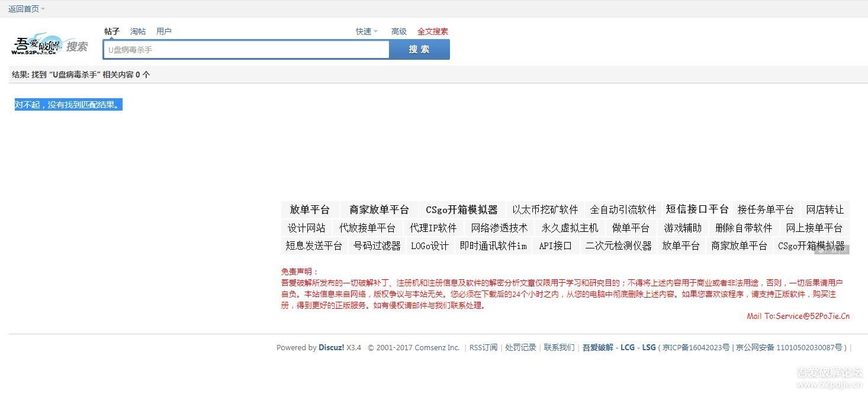
Task: Open the 接任务单平台 ad link
Action: 766,209
